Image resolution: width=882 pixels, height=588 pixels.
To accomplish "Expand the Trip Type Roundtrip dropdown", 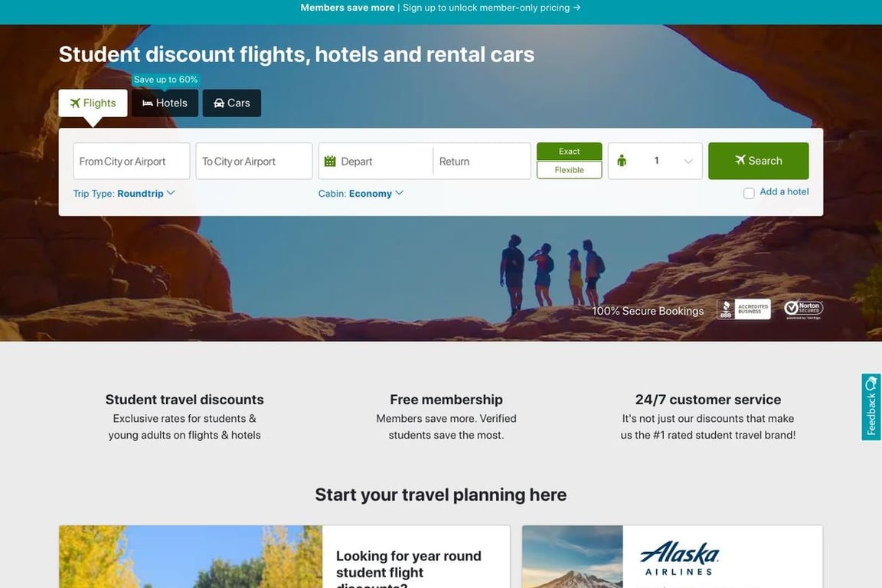I will point(124,193).
